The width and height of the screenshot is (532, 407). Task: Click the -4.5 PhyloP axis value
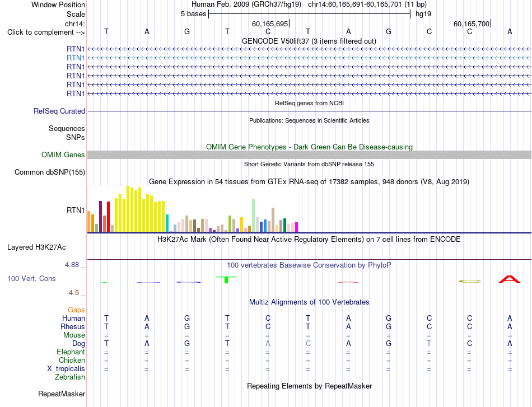73,293
